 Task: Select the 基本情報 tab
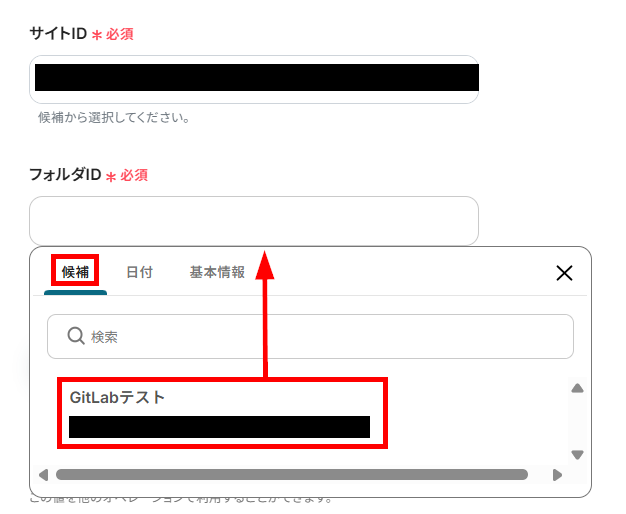(x=217, y=272)
